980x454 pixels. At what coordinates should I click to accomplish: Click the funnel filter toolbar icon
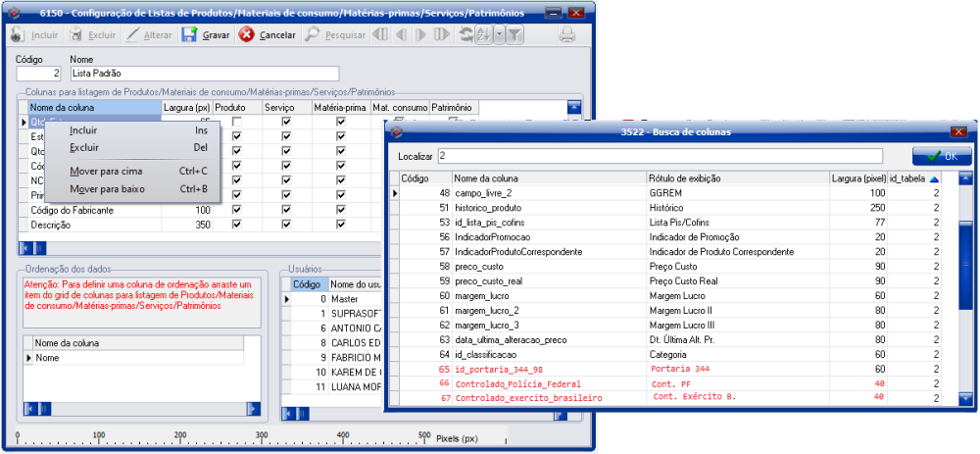514,35
